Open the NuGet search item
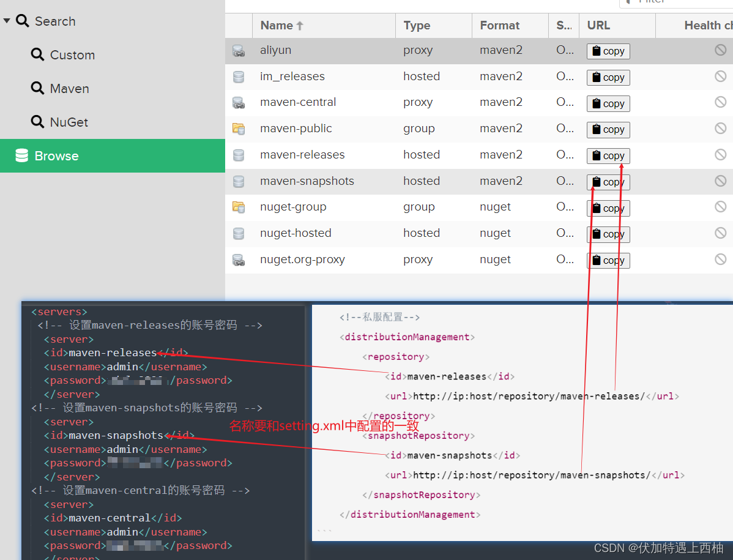733x560 pixels. pyautogui.click(x=69, y=122)
